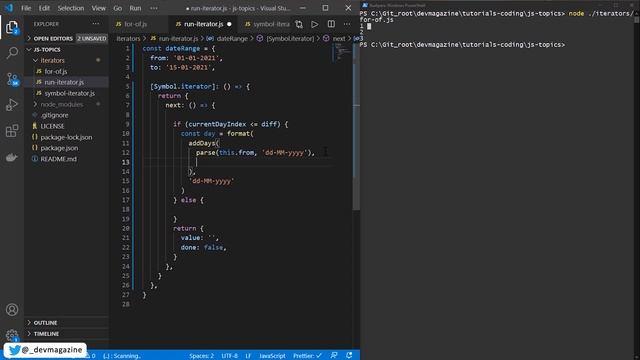Click the PowerShell prompt line in terminal
This screenshot has height=360, width=640.
click(462, 44)
